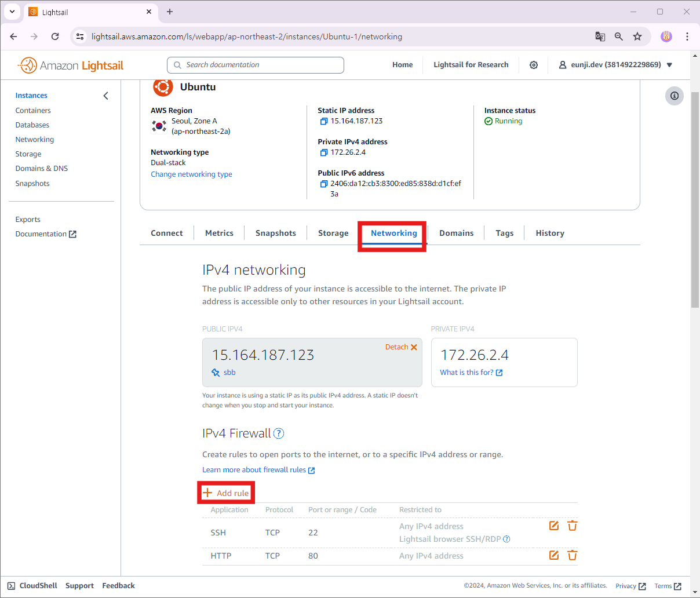Delete the HTTP firewall rule
Image resolution: width=700 pixels, height=598 pixels.
tap(573, 555)
